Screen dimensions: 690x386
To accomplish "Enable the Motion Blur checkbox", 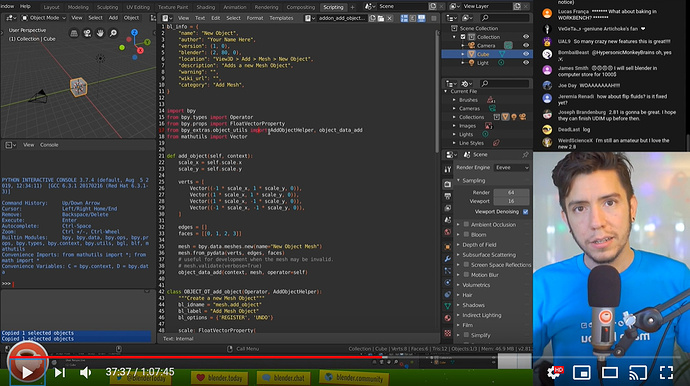I will pyautogui.click(x=466, y=275).
